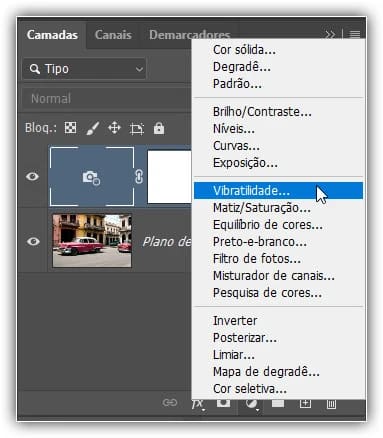Select the adjustment layer camera thumbnail
This screenshot has height=438, width=383.
[x=92, y=176]
